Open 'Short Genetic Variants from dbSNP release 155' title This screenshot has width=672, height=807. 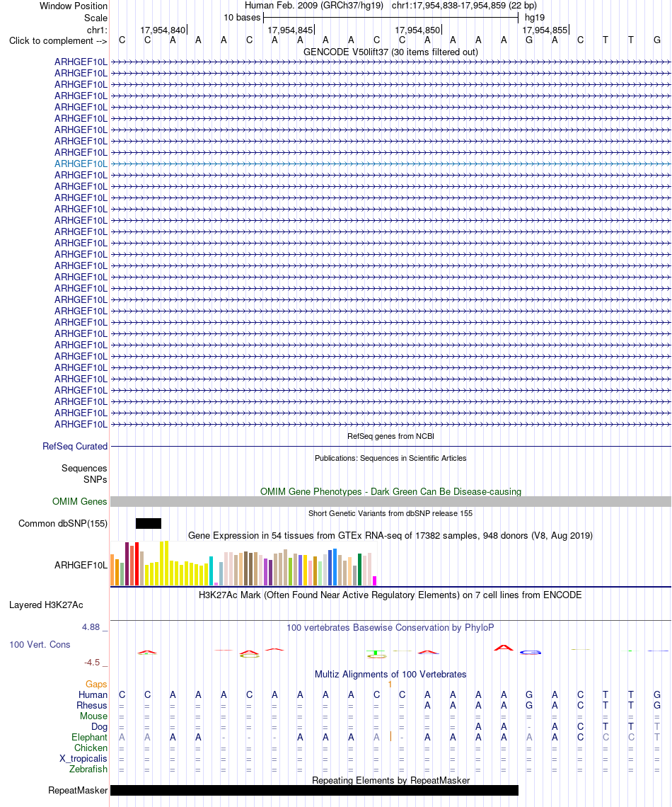pos(390,513)
